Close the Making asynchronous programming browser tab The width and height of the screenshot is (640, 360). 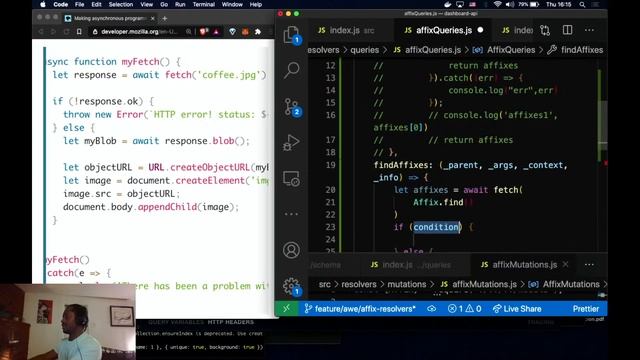pyautogui.click(x=153, y=18)
